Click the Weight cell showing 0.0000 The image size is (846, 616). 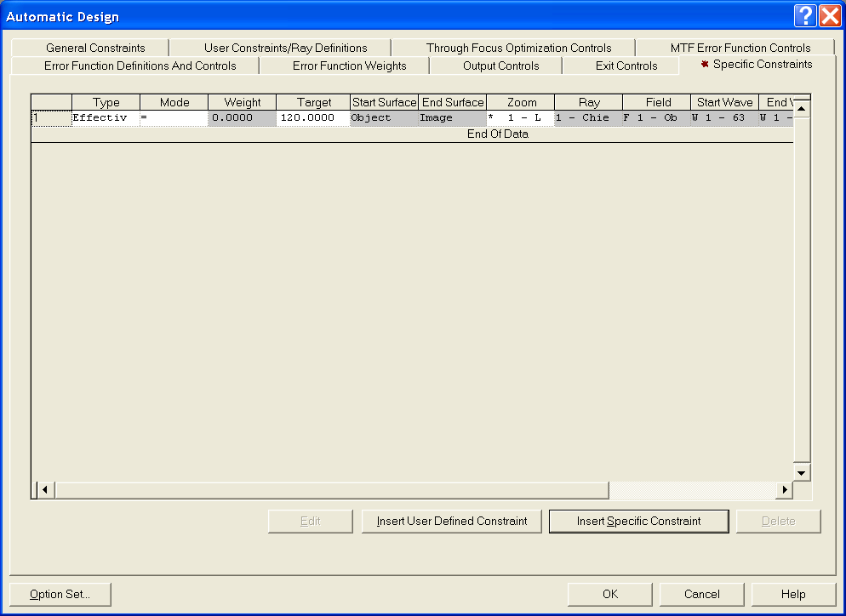[x=242, y=118]
